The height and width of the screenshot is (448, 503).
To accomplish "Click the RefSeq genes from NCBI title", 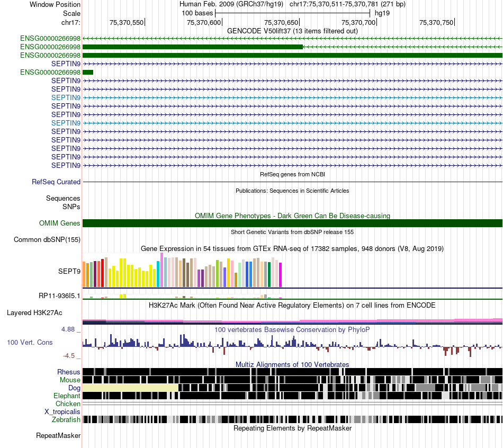I will point(292,174).
